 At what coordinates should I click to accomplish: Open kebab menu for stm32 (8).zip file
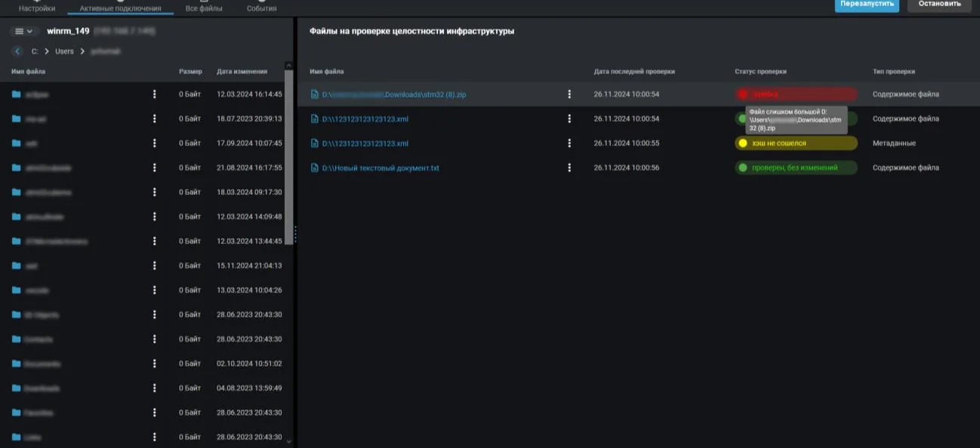569,94
